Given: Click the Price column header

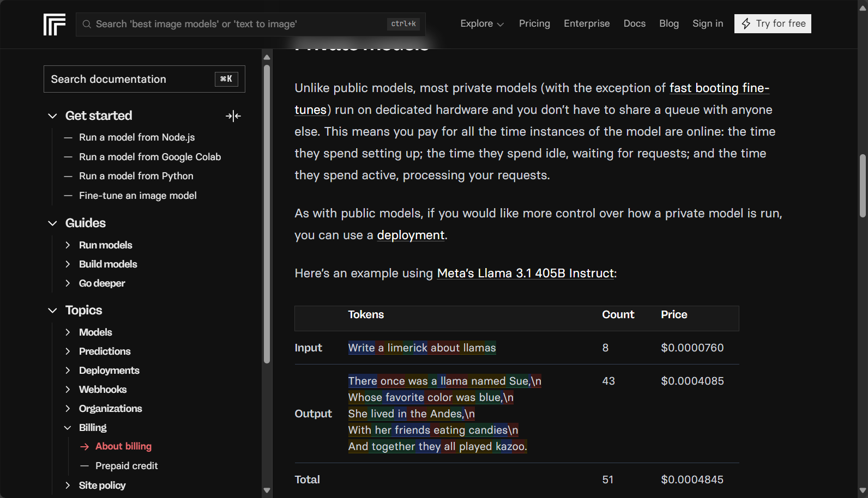Looking at the screenshot, I should (674, 314).
